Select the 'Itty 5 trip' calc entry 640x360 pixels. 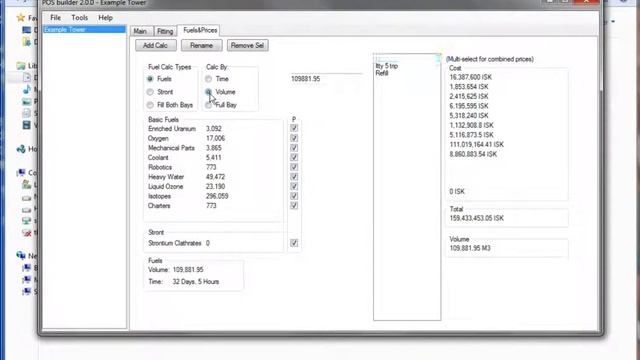click(x=386, y=66)
